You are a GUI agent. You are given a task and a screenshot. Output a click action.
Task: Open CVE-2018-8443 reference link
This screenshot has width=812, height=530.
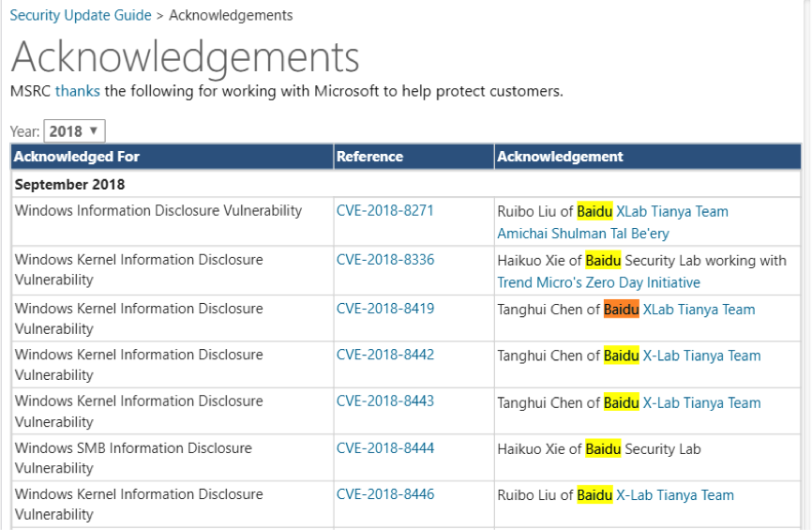click(x=384, y=401)
